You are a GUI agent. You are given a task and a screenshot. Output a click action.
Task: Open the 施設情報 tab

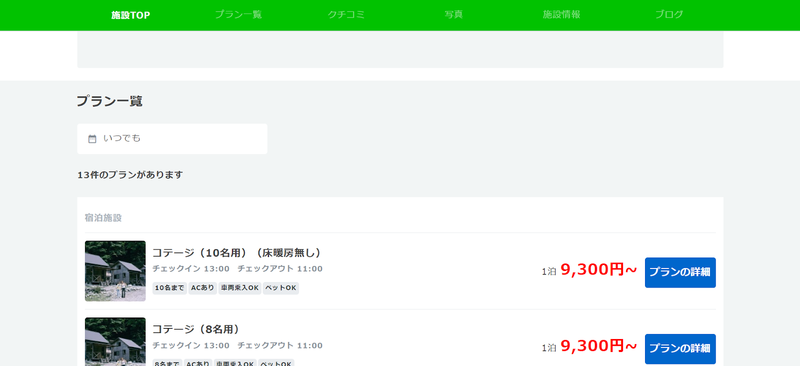click(x=561, y=15)
